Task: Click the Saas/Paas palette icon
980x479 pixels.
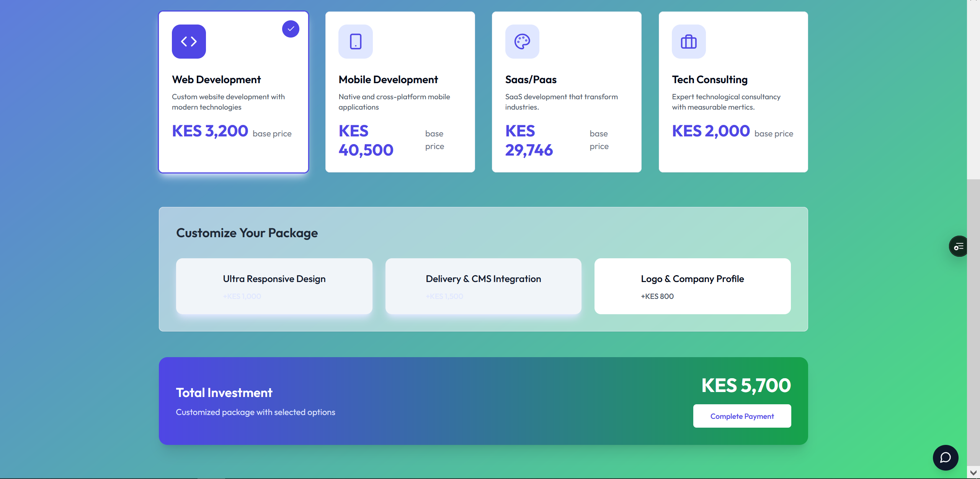Action: 522,41
